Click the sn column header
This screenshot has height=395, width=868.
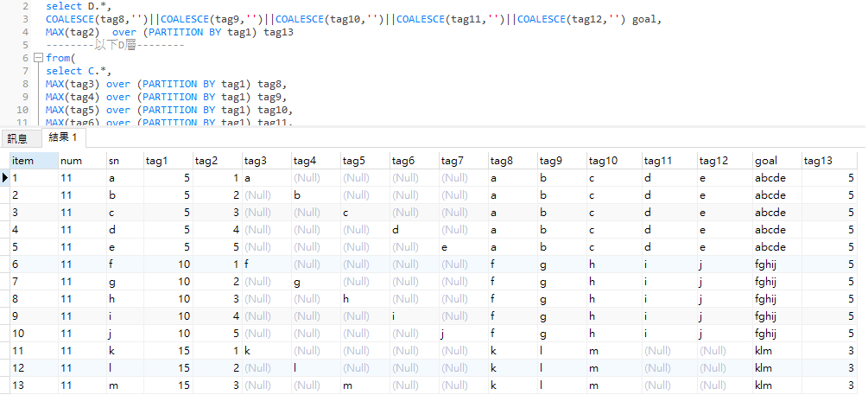point(124,161)
